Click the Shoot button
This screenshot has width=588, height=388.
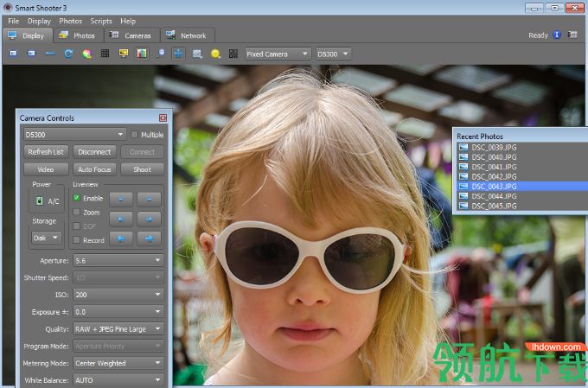click(142, 169)
